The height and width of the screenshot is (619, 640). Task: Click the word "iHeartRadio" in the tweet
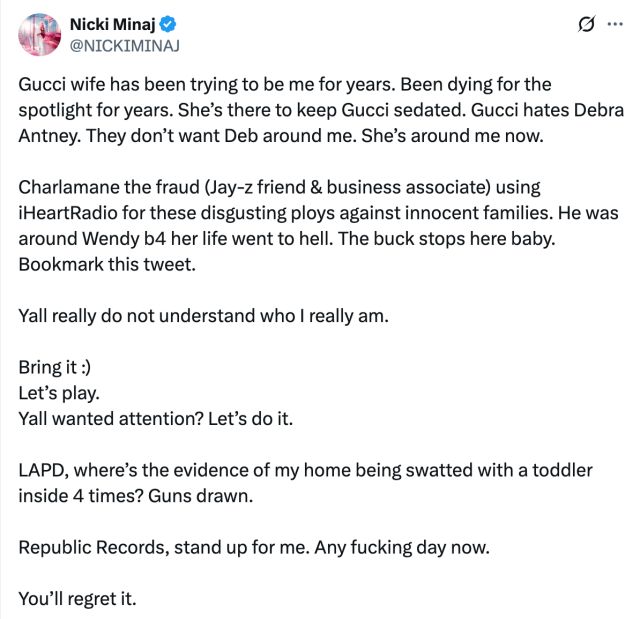pyautogui.click(x=65, y=214)
